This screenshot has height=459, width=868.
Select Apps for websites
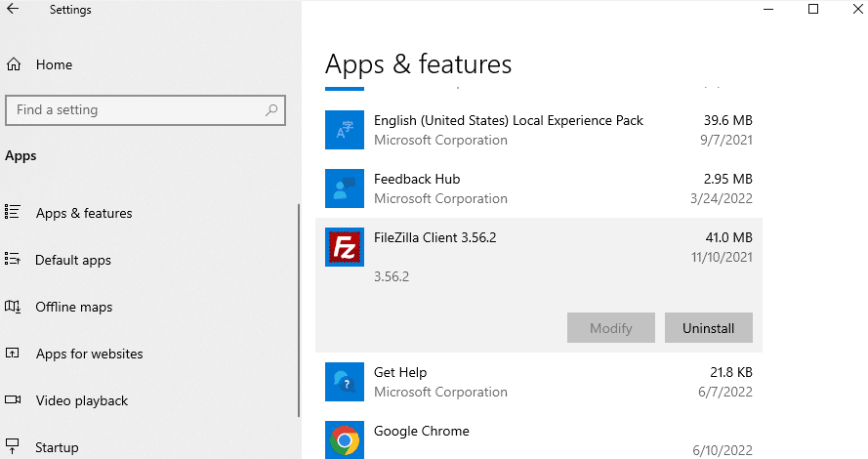tap(89, 354)
